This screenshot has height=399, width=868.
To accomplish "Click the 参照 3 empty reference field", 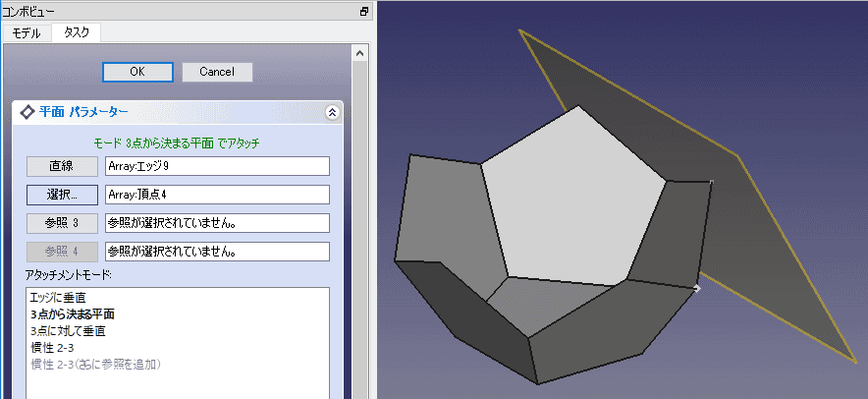I will [217, 223].
